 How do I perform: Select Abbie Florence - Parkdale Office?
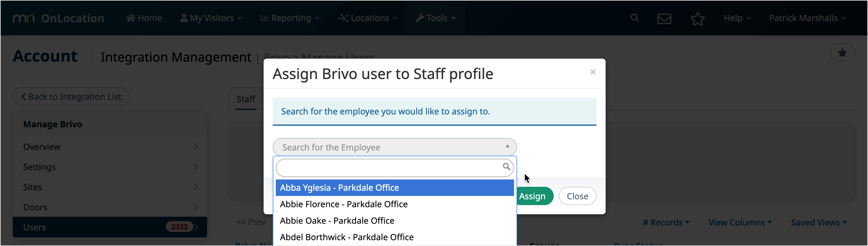(x=395, y=204)
